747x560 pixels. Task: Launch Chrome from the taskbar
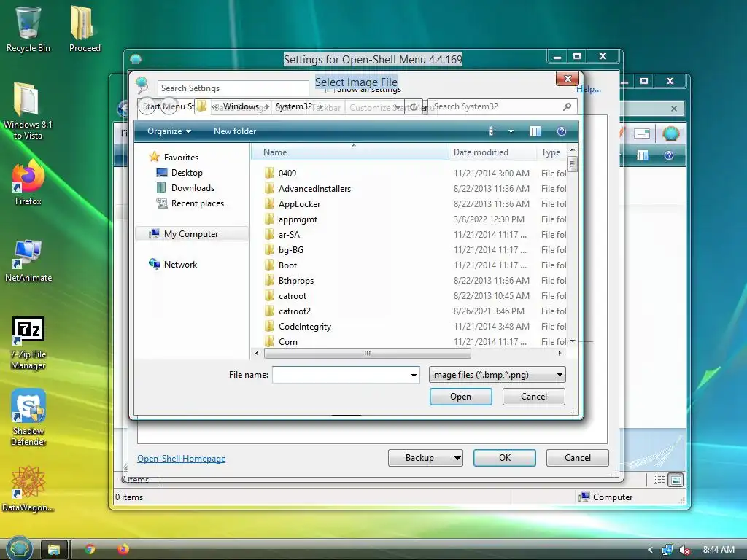point(90,550)
